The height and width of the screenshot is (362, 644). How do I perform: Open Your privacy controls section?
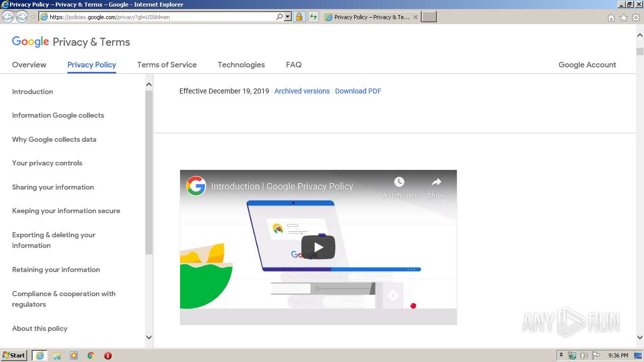[47, 163]
